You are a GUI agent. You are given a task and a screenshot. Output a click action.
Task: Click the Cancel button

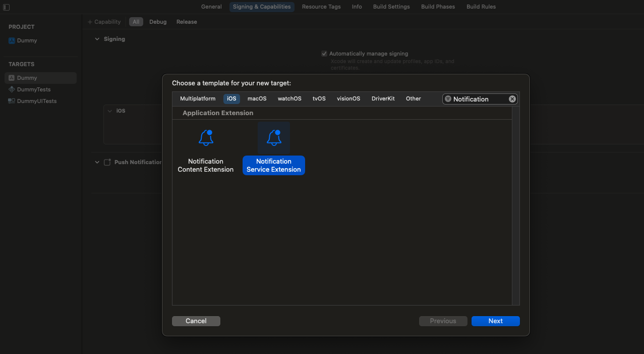click(196, 321)
